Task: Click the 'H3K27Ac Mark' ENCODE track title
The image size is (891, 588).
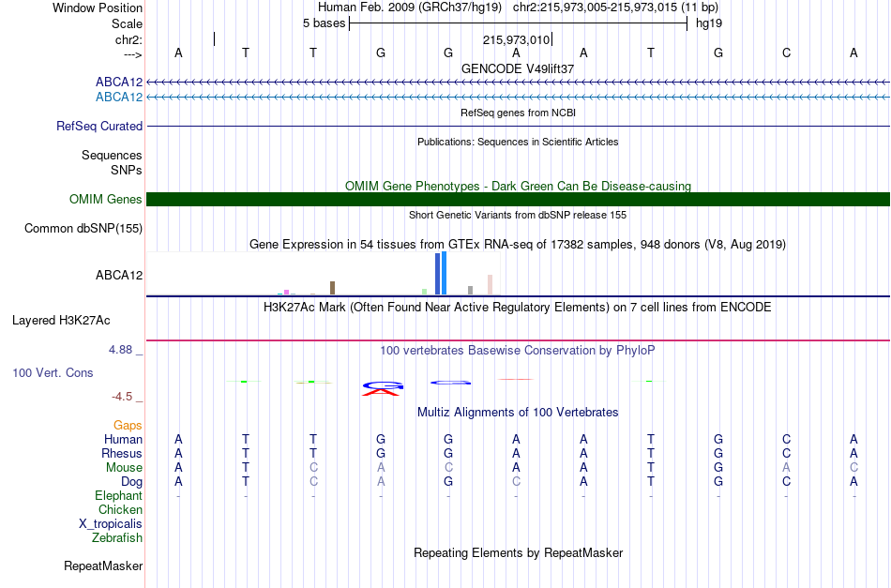Action: [518, 308]
